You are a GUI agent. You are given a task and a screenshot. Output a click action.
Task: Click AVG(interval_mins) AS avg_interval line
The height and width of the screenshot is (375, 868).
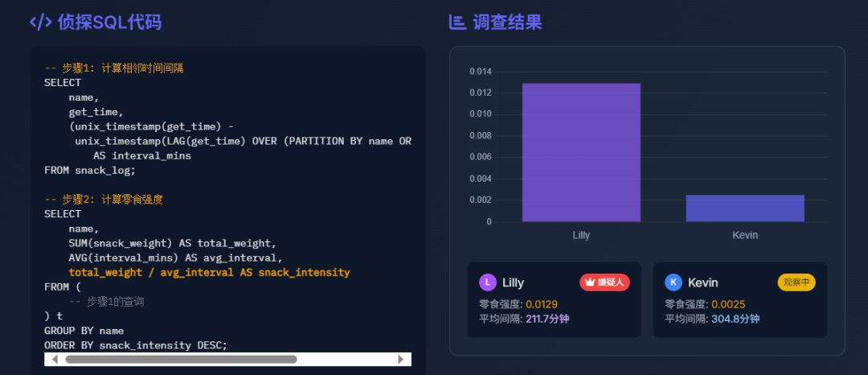tap(175, 258)
